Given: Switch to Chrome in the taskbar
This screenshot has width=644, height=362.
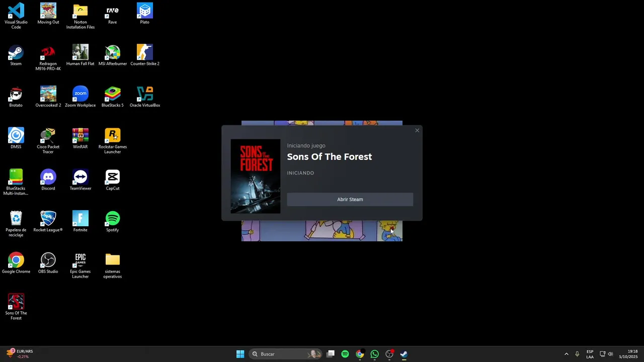Looking at the screenshot, I should 360,354.
